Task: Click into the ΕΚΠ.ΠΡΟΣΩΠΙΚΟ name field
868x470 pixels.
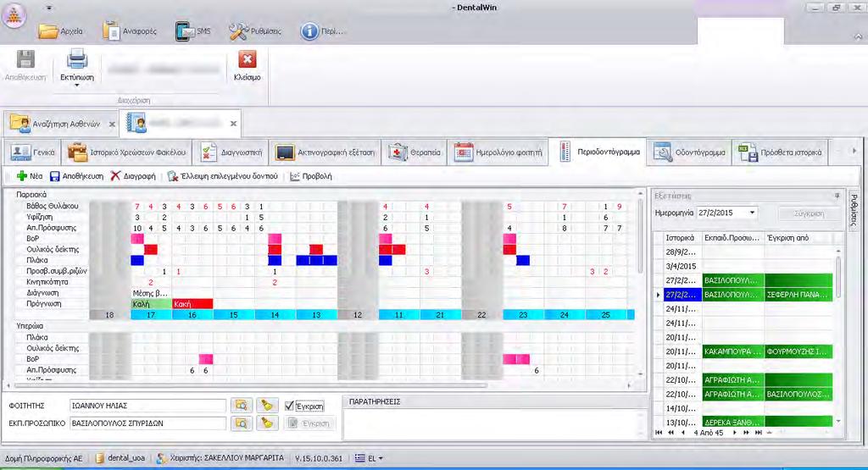Action: (x=147, y=423)
